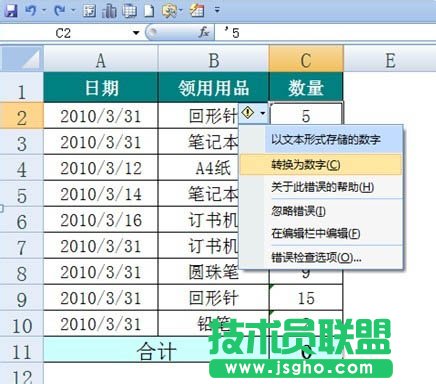Open Customize Quick Access Toolbar arrow
Image resolution: width=436 pixels, height=384 pixels.
(217, 10)
